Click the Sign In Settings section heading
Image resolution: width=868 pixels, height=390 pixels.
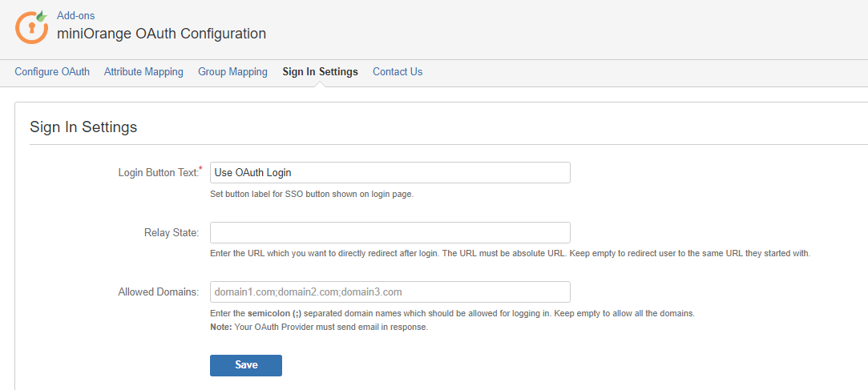83,127
